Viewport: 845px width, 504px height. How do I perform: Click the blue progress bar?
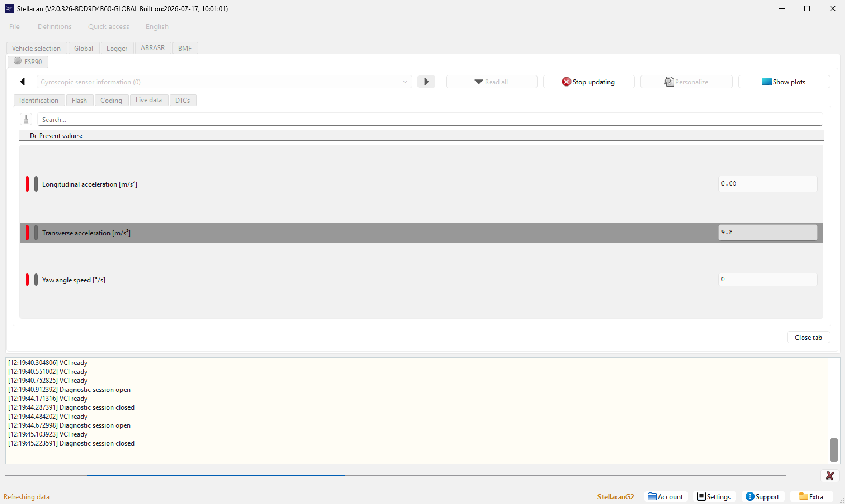(x=216, y=476)
